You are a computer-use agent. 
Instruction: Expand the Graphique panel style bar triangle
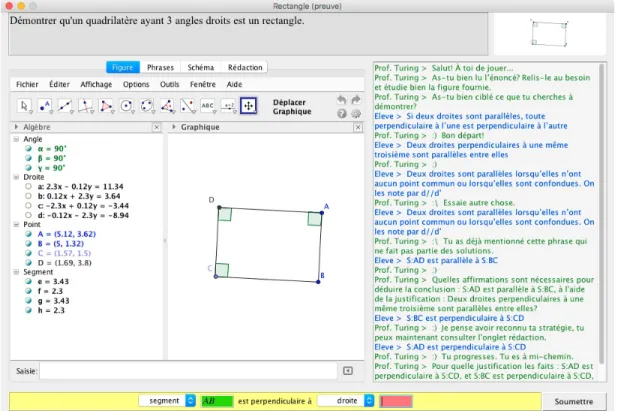174,127
